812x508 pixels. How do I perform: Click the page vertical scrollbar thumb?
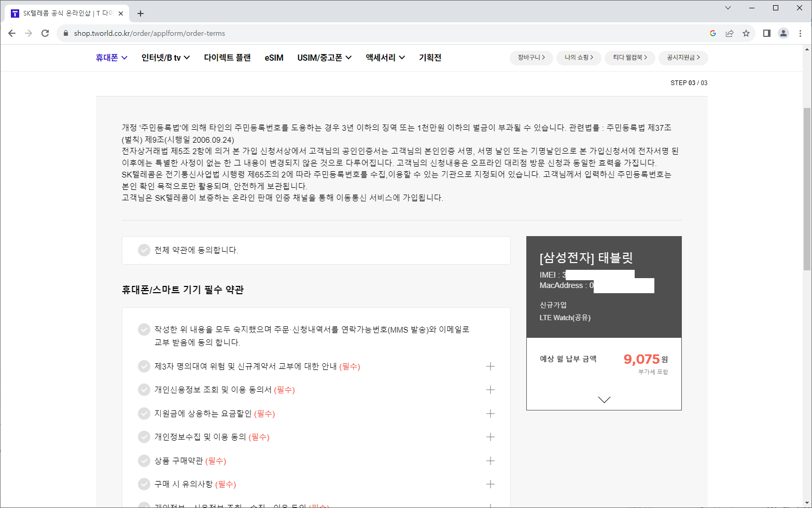[807, 189]
